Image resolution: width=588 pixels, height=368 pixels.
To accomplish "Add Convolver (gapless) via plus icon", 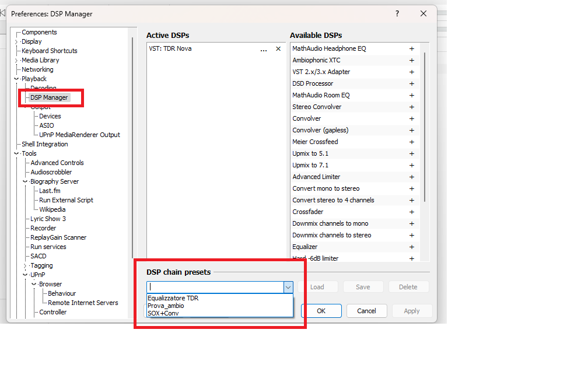I will click(x=411, y=130).
